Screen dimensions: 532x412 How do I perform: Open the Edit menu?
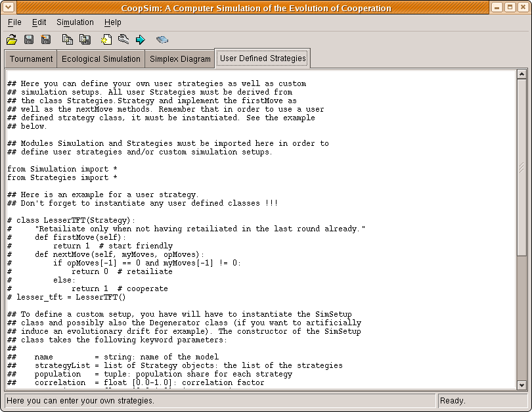pyautogui.click(x=39, y=22)
